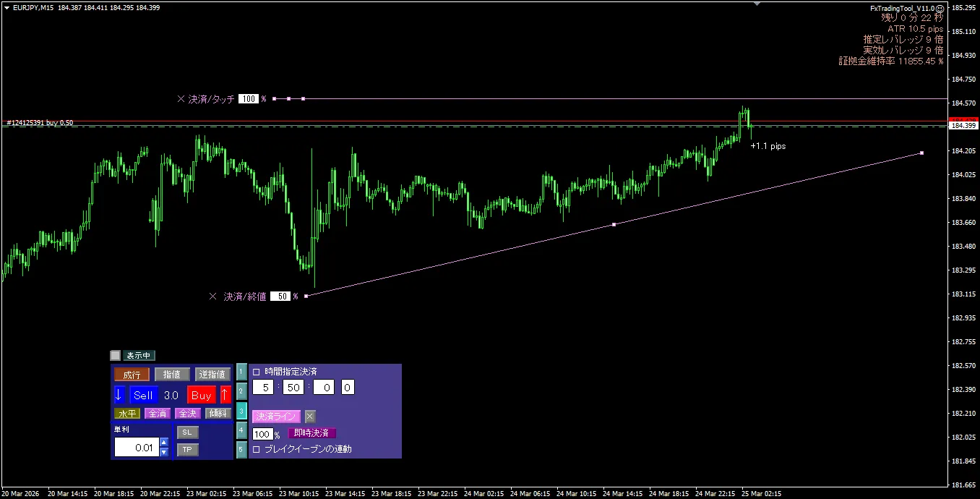The height and width of the screenshot is (499, 980).
Task: Click the red up arrow beside Buy
Action: pos(225,395)
